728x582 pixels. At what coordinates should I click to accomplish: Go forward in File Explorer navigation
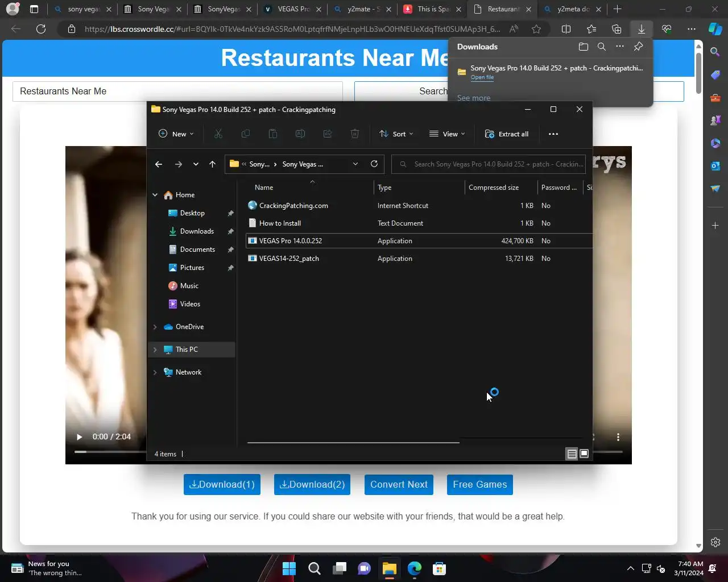179,164
